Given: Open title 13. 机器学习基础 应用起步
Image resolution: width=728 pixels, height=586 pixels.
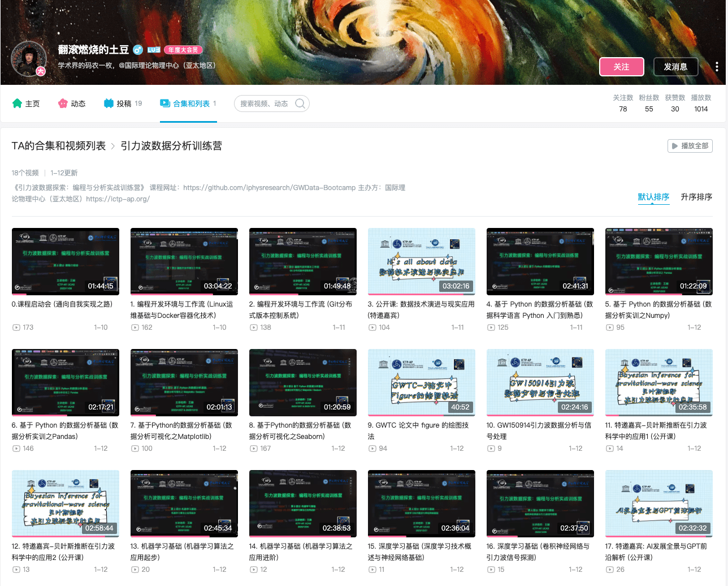Looking at the screenshot, I should coord(182,552).
